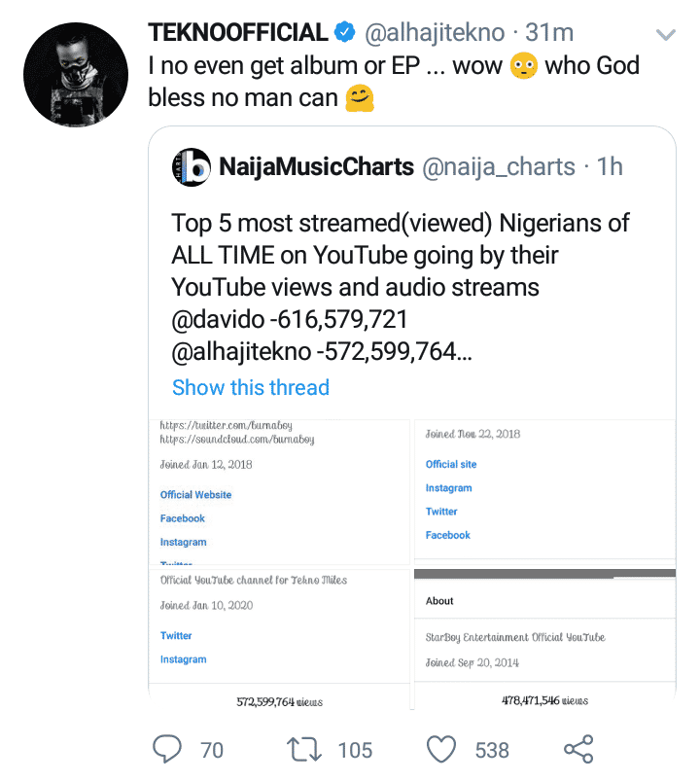The image size is (700, 782).
Task: Click the @naija_charts handle
Action: click(x=499, y=166)
